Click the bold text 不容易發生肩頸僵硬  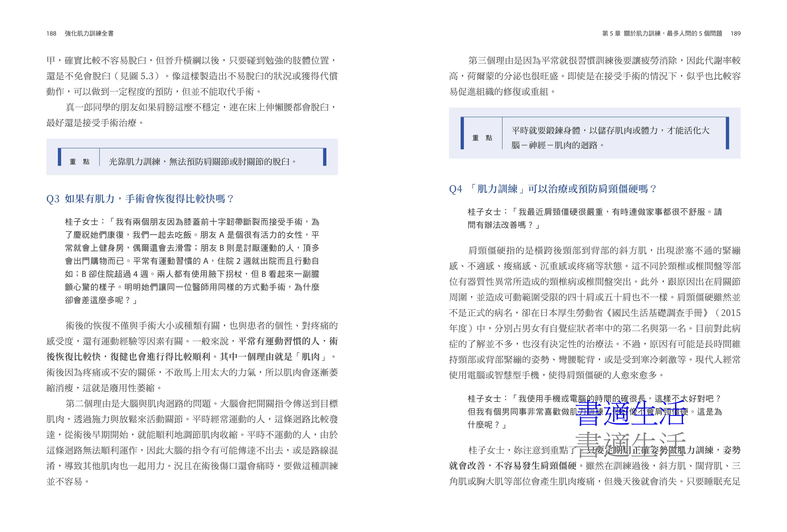tap(535, 466)
